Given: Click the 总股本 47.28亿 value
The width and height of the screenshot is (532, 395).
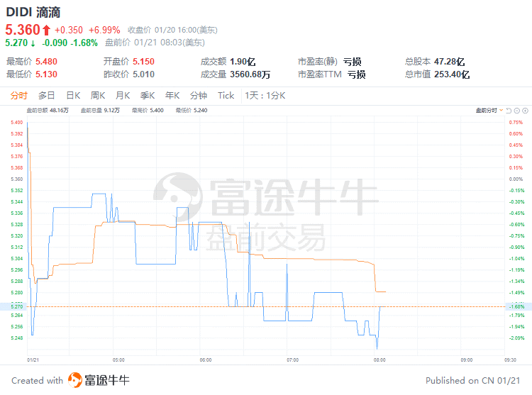Looking at the screenshot, I should point(450,62).
